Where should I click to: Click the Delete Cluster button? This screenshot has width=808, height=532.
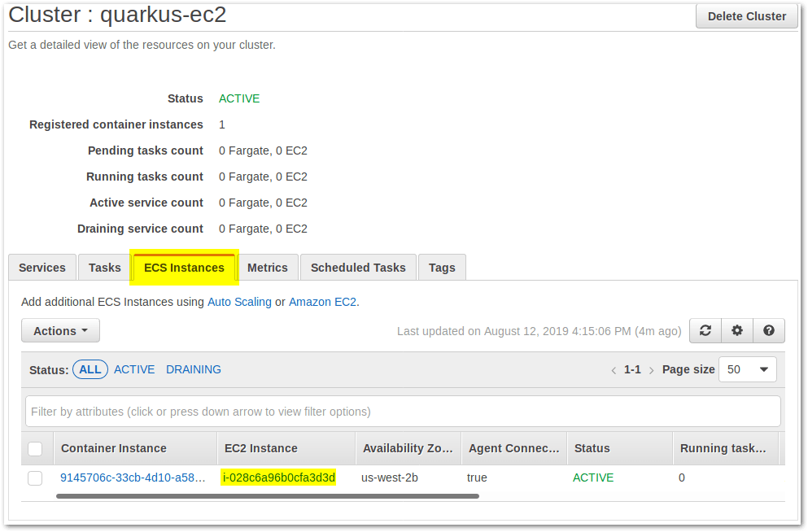pos(746,15)
